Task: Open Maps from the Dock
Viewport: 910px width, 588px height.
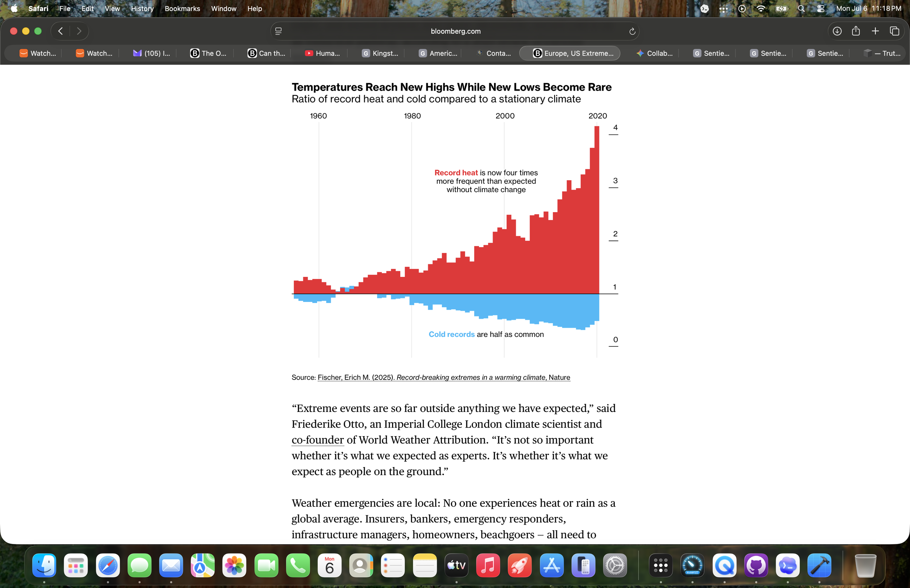Action: [203, 565]
